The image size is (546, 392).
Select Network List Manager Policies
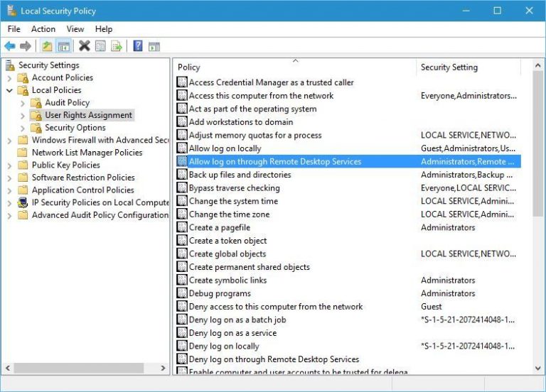point(87,153)
